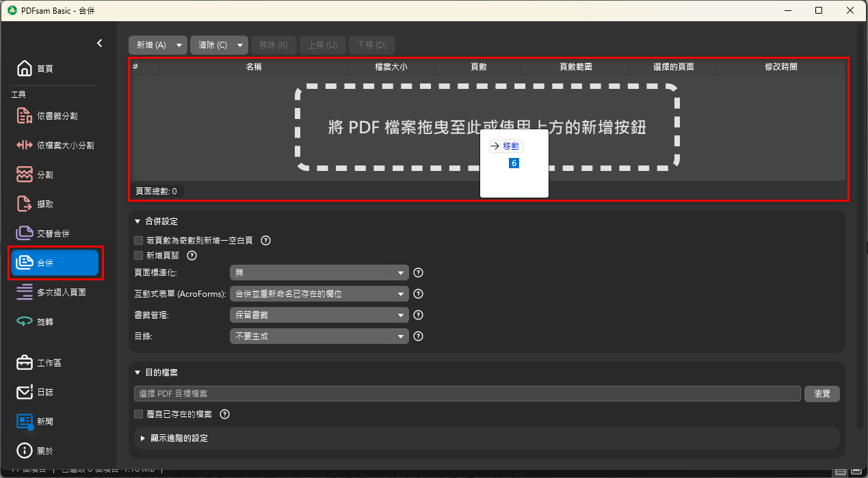Screen dimensions: 868x478
Task: Select the 依書籤分割 tool icon
Action: (25, 116)
